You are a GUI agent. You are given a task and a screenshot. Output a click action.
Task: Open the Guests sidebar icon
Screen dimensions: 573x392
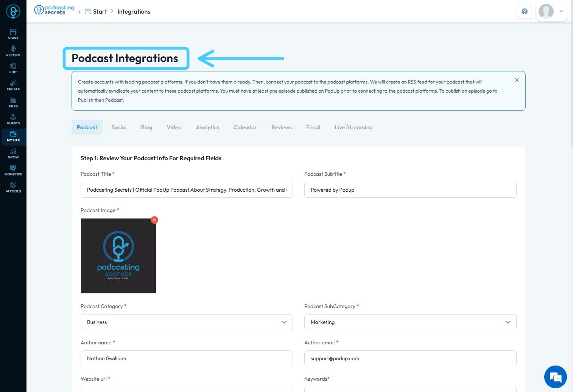coord(13,119)
